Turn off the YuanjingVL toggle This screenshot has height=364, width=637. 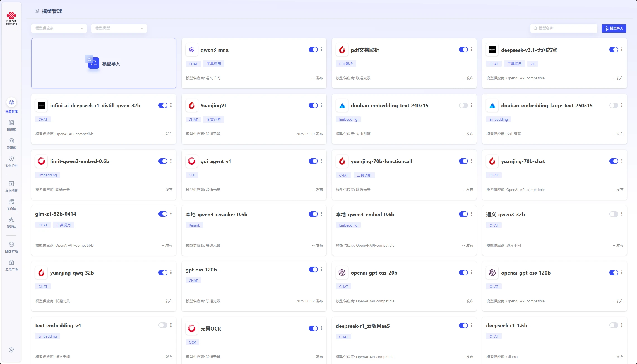[x=313, y=105]
